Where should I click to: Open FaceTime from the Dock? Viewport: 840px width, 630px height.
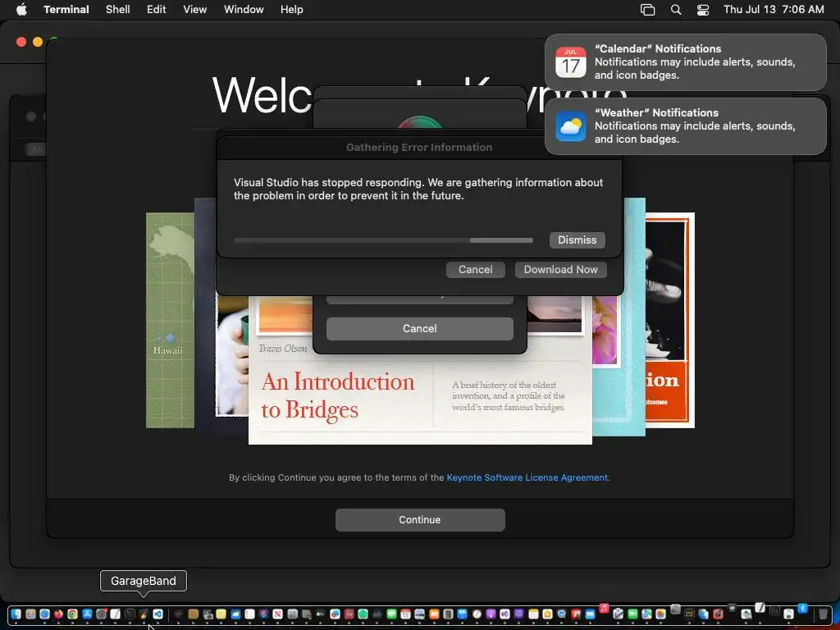click(632, 614)
